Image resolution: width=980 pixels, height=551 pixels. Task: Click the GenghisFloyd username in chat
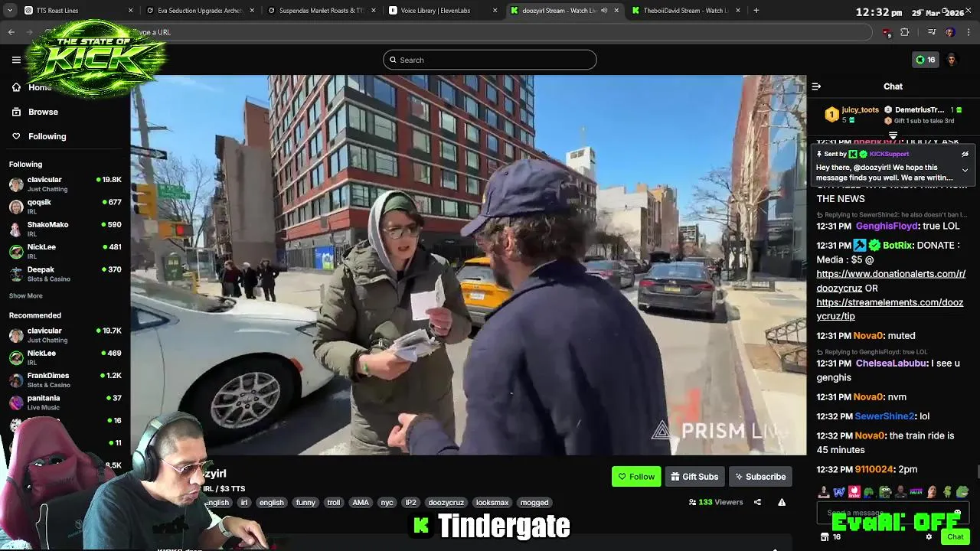coord(886,227)
